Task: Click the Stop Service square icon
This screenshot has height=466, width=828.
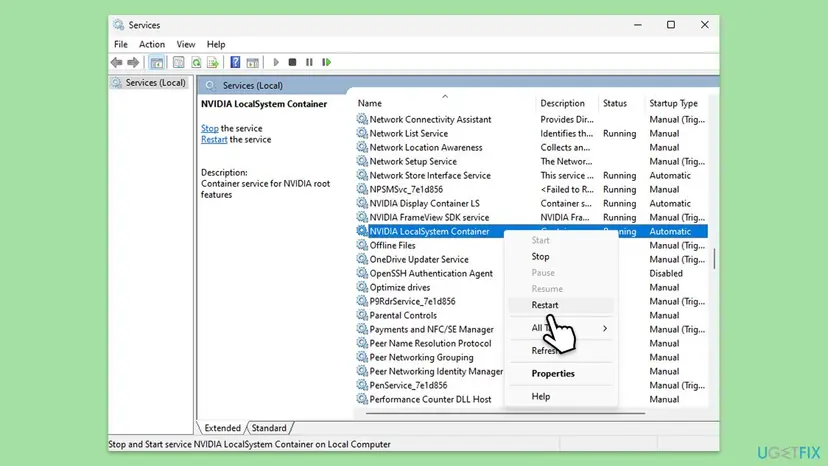Action: pyautogui.click(x=293, y=62)
